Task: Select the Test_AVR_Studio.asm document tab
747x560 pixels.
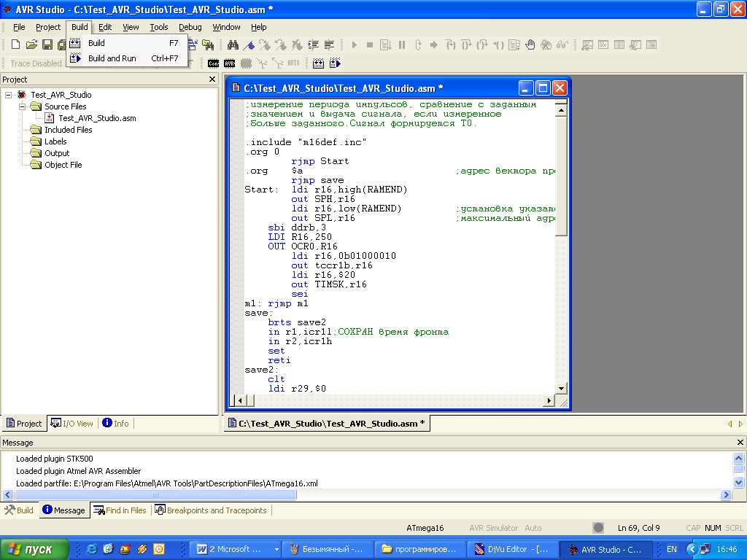Action: click(327, 424)
